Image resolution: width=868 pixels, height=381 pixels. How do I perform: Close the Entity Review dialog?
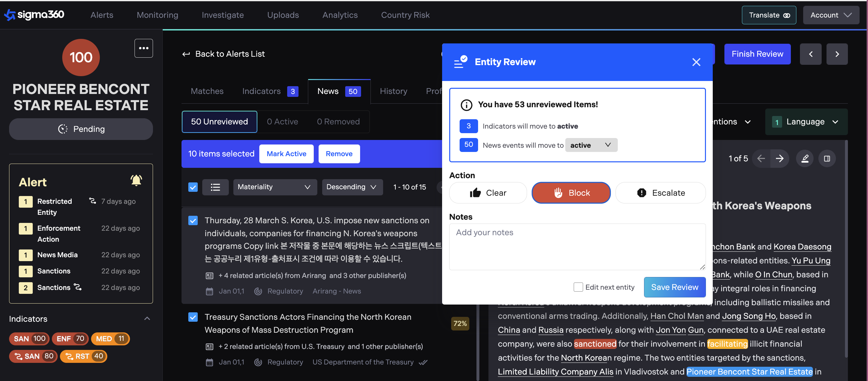click(x=696, y=62)
